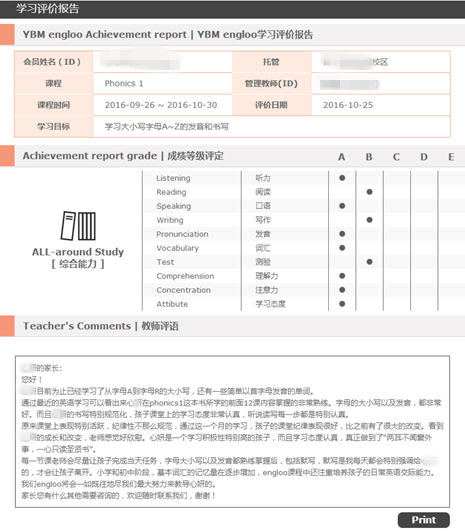Click the ALL-around Study caption
465x532 pixels.
pos(78,252)
